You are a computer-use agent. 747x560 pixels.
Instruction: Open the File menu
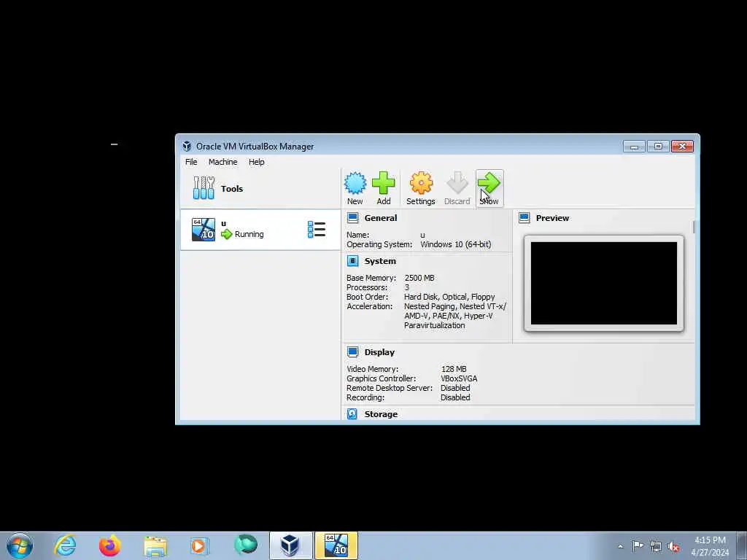point(191,162)
